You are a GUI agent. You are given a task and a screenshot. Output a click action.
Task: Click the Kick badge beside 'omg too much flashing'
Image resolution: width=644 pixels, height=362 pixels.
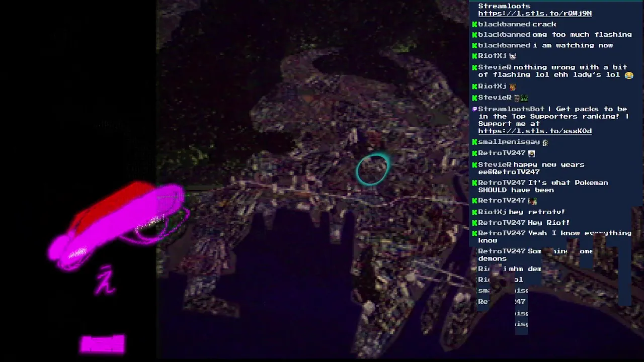474,35
